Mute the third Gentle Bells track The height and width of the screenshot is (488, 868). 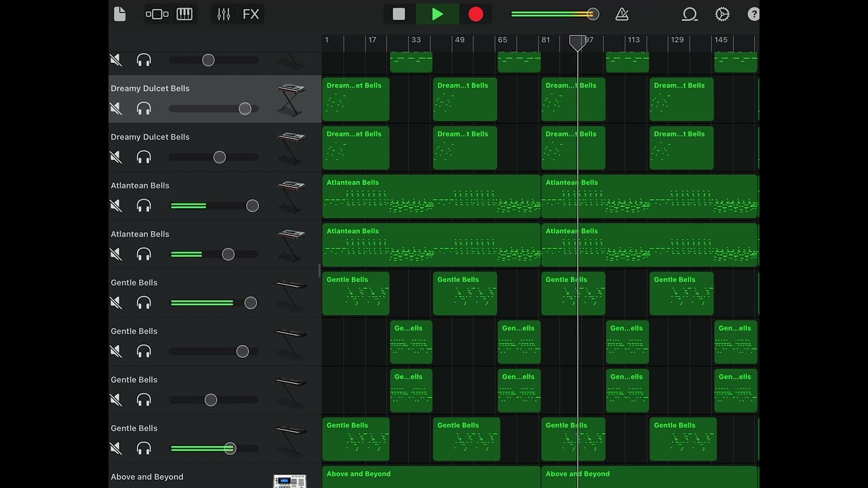pos(116,400)
